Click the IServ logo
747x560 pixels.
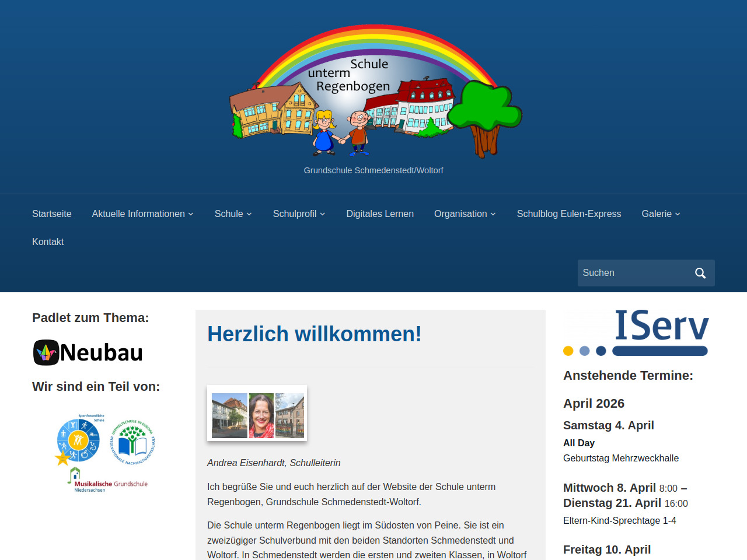[x=636, y=332]
